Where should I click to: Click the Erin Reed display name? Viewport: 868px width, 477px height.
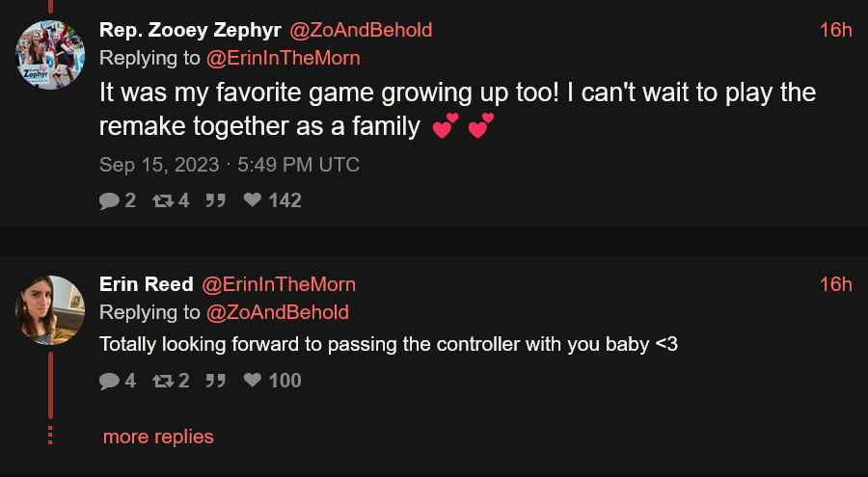pos(145,284)
